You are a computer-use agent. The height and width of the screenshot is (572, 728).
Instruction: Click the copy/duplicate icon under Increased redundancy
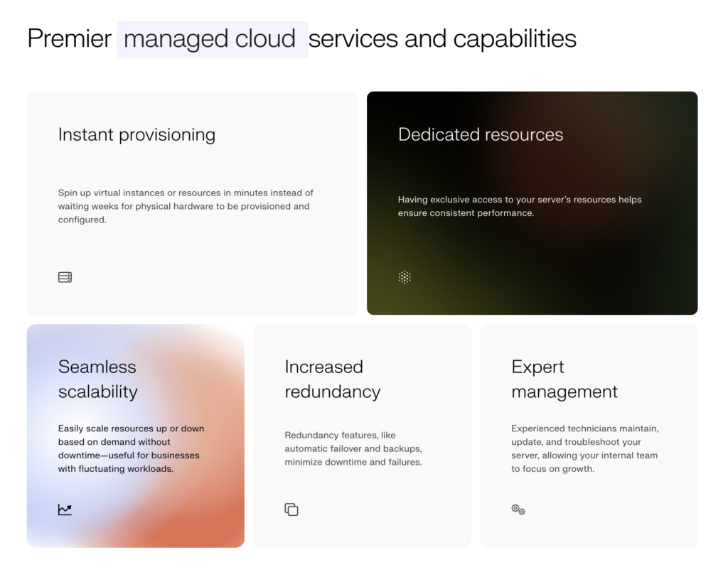tap(291, 509)
